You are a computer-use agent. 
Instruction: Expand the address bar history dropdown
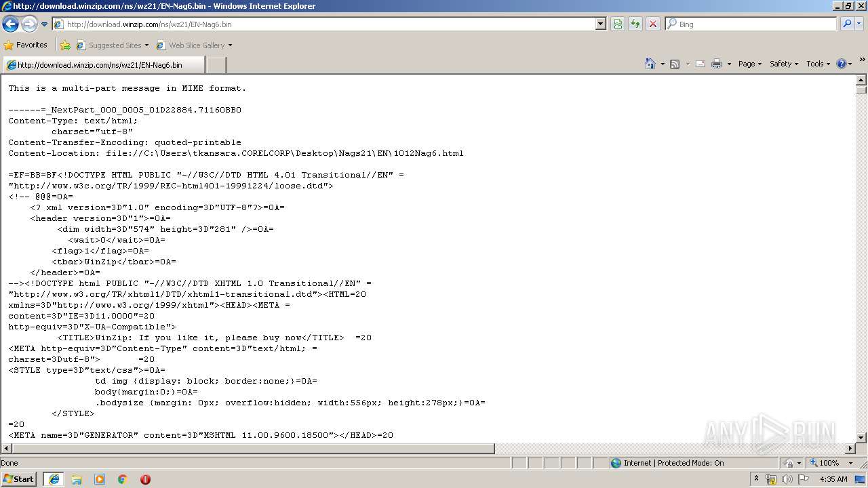(601, 24)
